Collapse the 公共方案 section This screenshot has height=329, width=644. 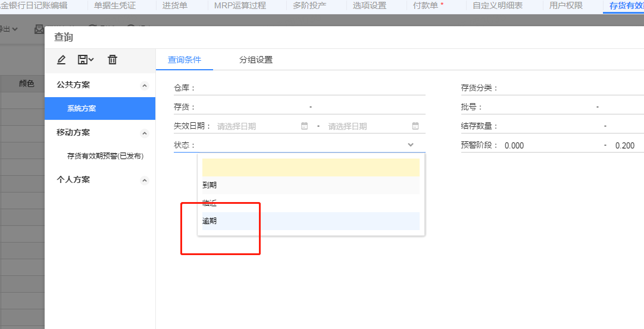point(144,86)
